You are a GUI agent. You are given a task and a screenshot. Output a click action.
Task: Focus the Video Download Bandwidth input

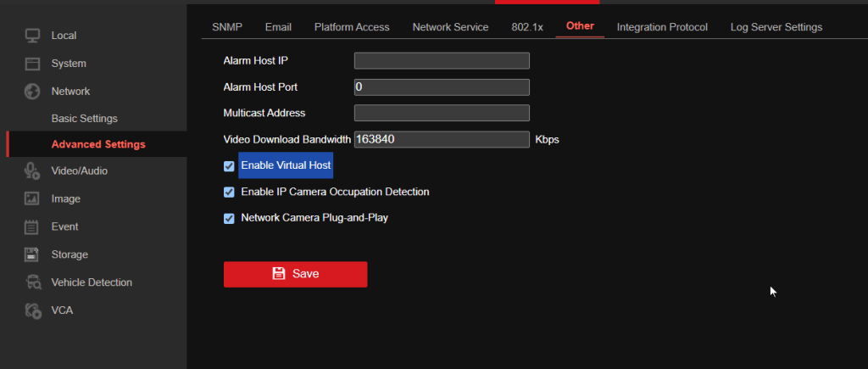(x=441, y=139)
